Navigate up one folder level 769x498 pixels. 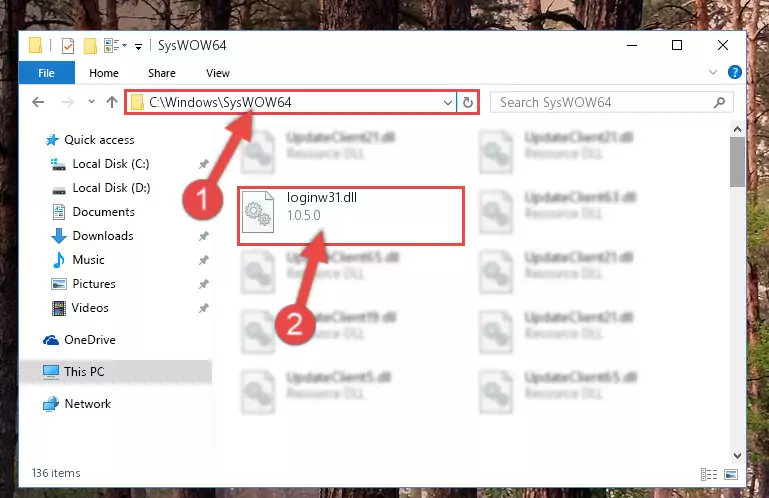tap(111, 102)
